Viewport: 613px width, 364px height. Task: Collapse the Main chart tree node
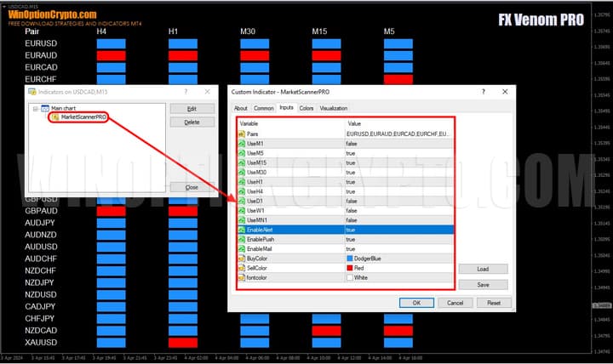tap(36, 109)
